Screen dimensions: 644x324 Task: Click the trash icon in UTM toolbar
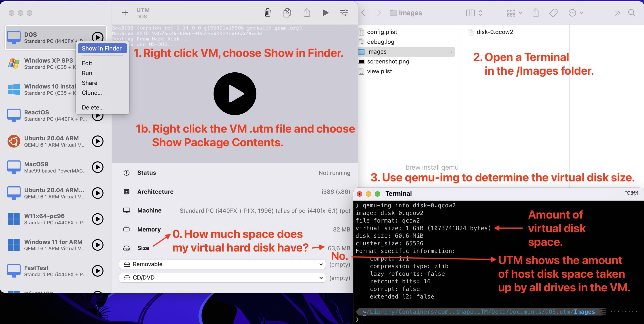[267, 13]
